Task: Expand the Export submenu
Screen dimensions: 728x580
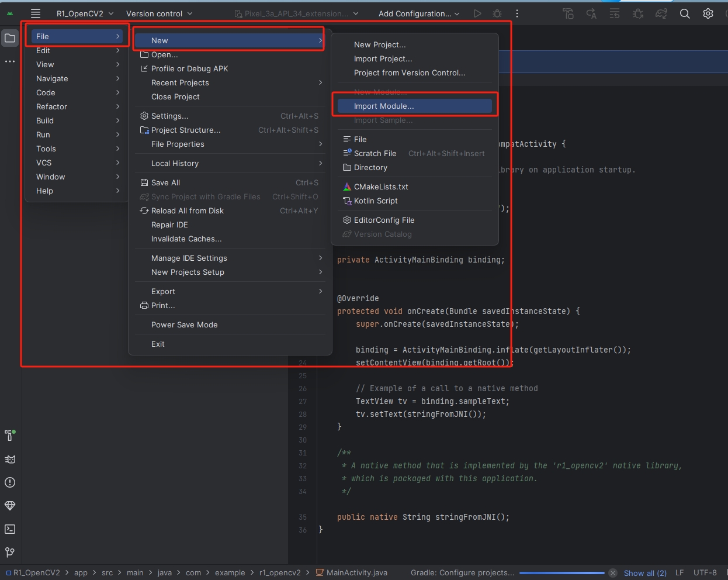Action: (230, 291)
